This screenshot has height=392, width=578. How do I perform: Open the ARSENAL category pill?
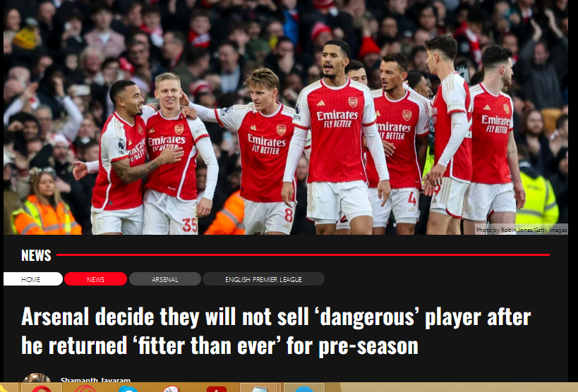[164, 279]
